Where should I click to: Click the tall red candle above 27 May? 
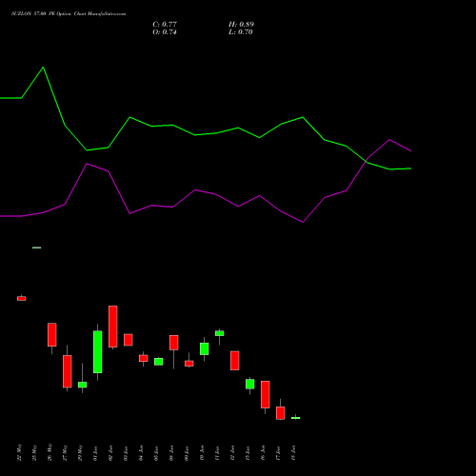click(68, 371)
